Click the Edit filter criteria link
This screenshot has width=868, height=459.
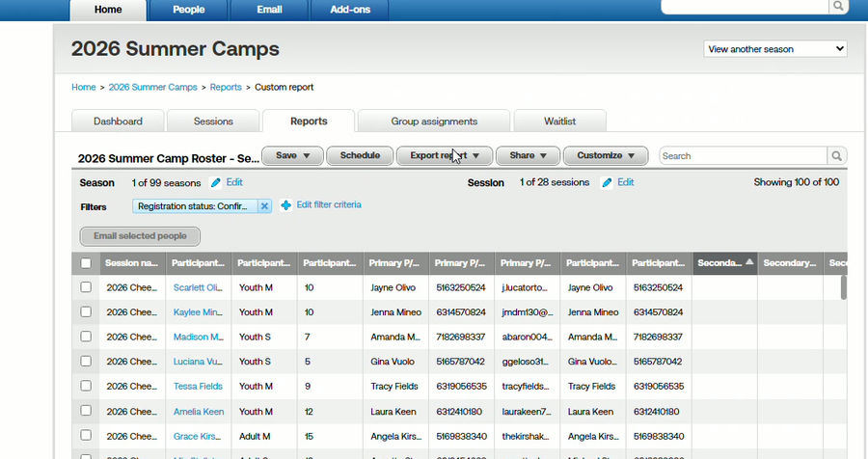329,204
